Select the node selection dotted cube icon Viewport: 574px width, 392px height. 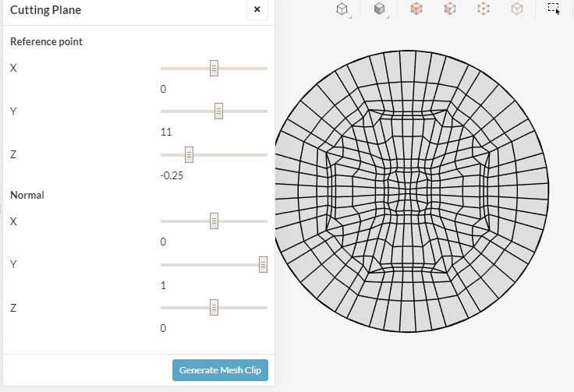484,9
